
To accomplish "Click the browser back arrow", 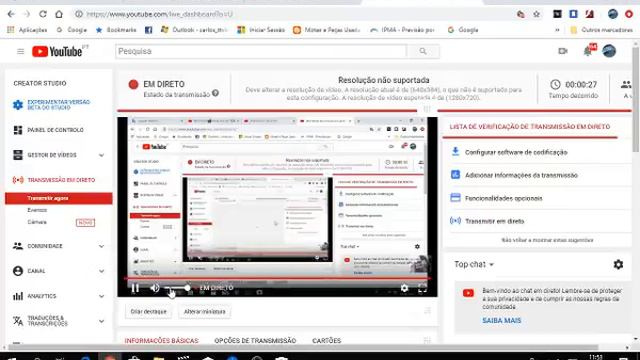I will click(x=11, y=14).
